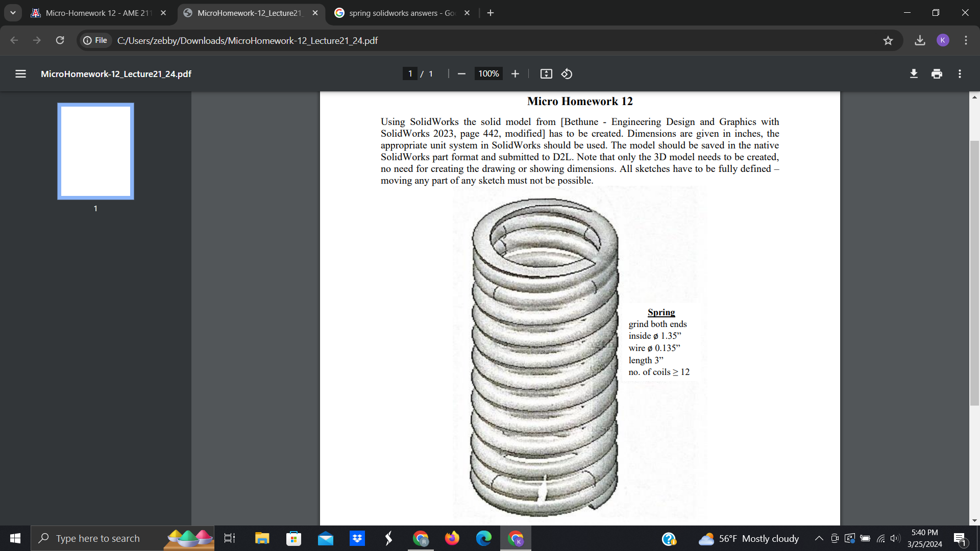
Task: Download the PDF from viewer toolbar
Action: tap(914, 74)
